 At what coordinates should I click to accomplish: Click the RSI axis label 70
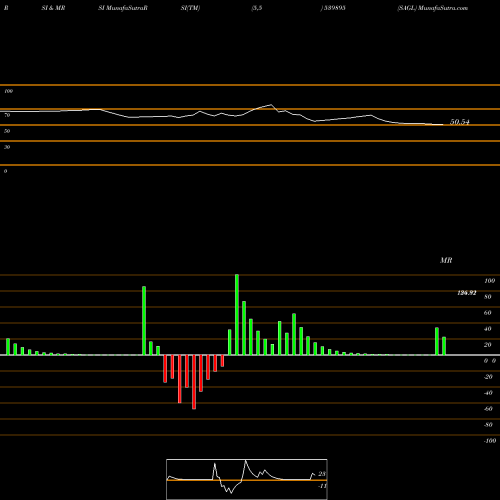(7, 115)
